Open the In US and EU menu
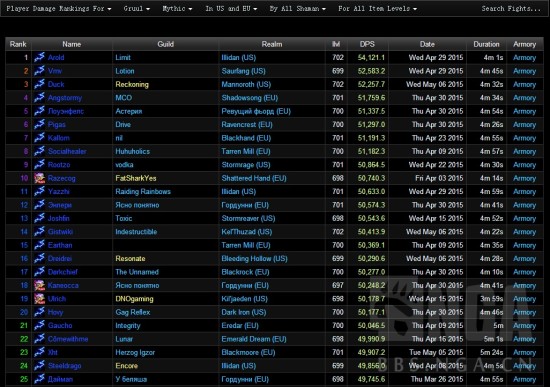 tap(231, 8)
